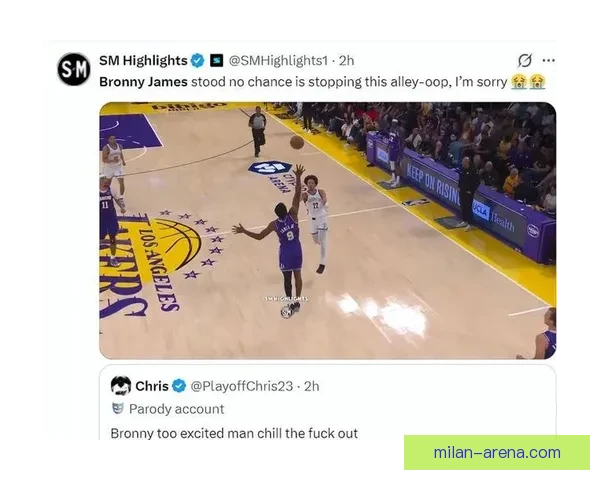Open the SM Highlights profile avatar
The width and height of the screenshot is (600, 480).
[x=74, y=69]
